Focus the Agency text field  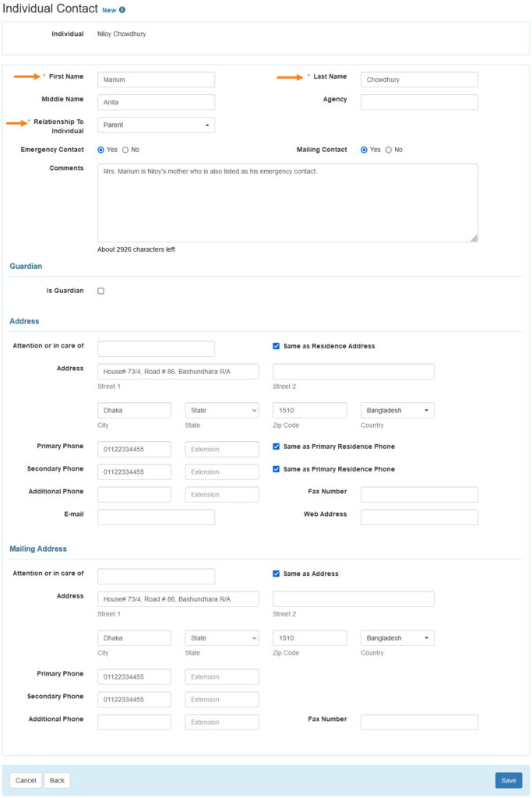click(x=419, y=102)
